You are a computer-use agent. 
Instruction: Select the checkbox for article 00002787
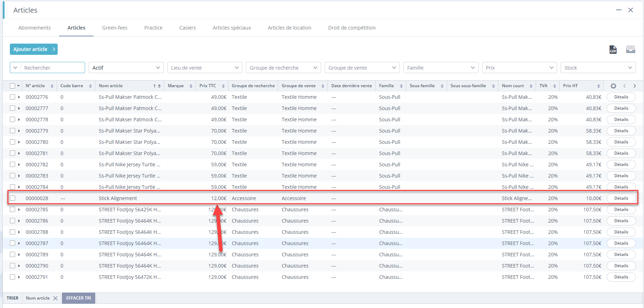pyautogui.click(x=13, y=243)
